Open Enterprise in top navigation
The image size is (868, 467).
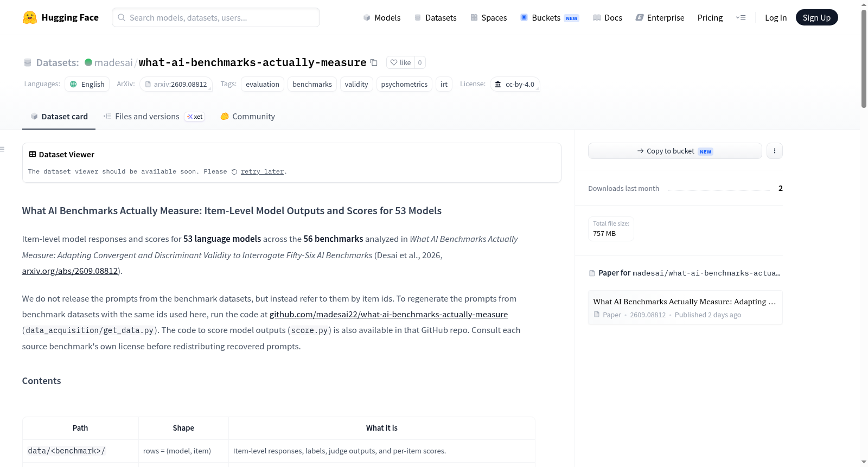660,17
